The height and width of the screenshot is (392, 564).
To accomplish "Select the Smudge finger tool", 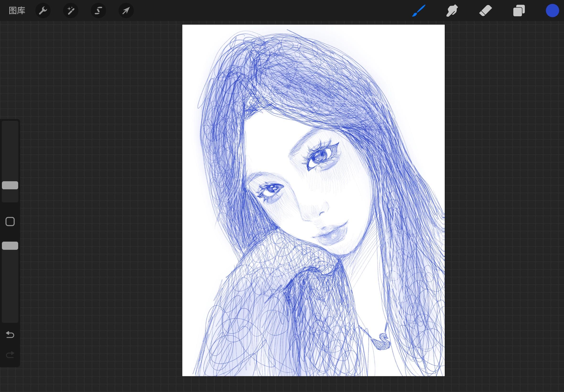I will click(x=452, y=11).
